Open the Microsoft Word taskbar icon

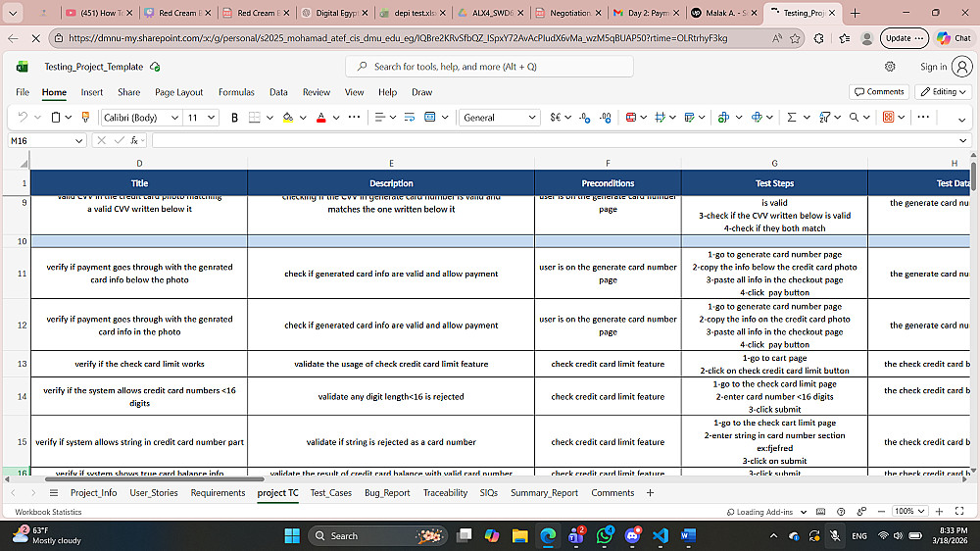coord(688,536)
